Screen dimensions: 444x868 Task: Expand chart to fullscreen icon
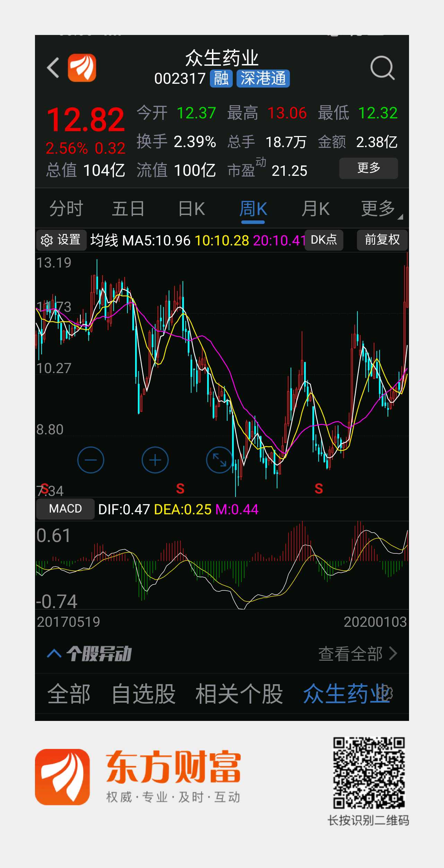pyautogui.click(x=220, y=460)
